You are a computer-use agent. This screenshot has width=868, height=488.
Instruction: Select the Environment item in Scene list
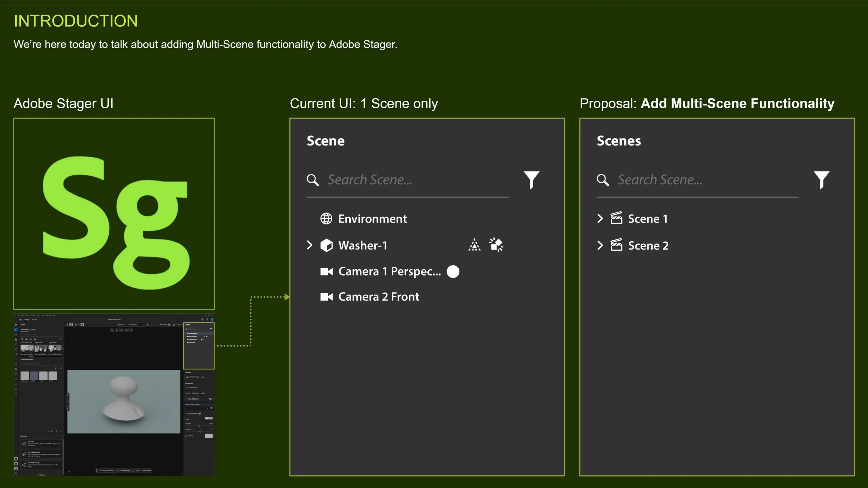[372, 219]
